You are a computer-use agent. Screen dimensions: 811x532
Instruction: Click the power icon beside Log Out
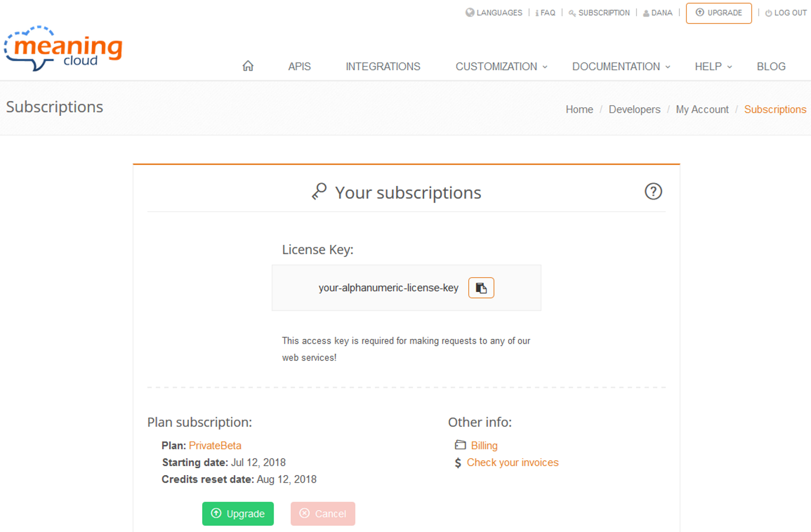768,13
